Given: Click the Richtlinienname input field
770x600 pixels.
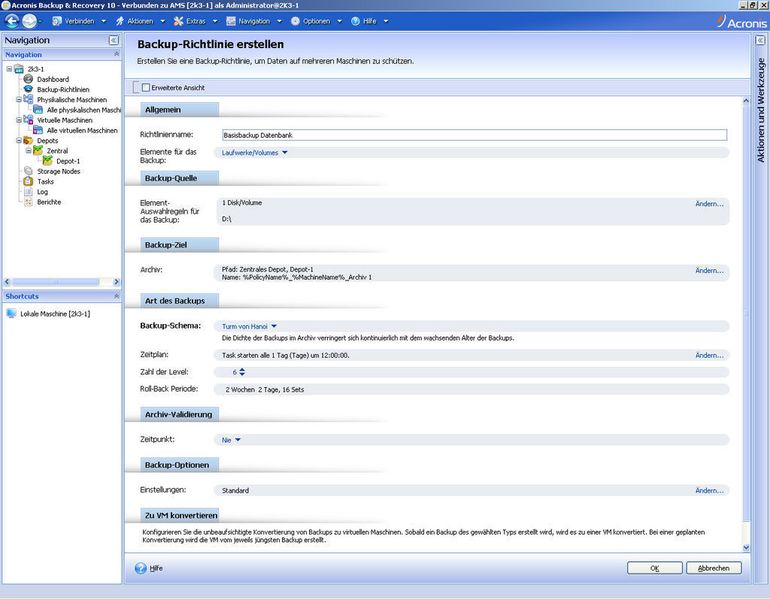Looking at the screenshot, I should (474, 135).
